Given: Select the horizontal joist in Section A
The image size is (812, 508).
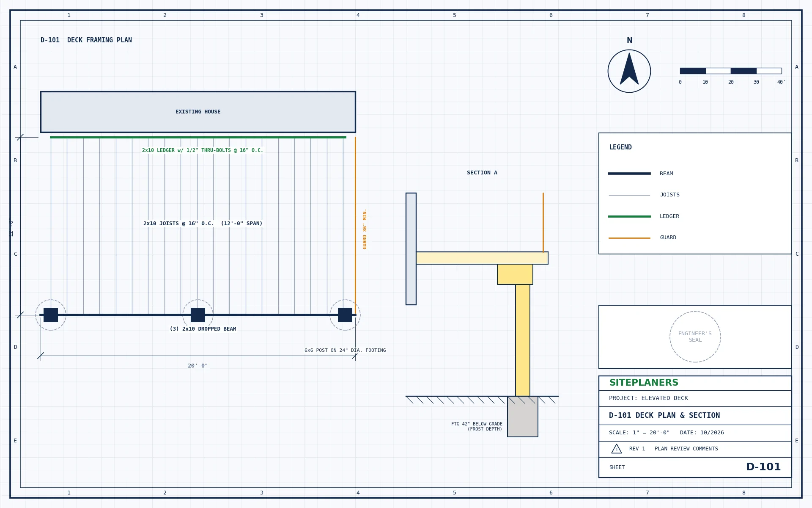Looking at the screenshot, I should 482,258.
